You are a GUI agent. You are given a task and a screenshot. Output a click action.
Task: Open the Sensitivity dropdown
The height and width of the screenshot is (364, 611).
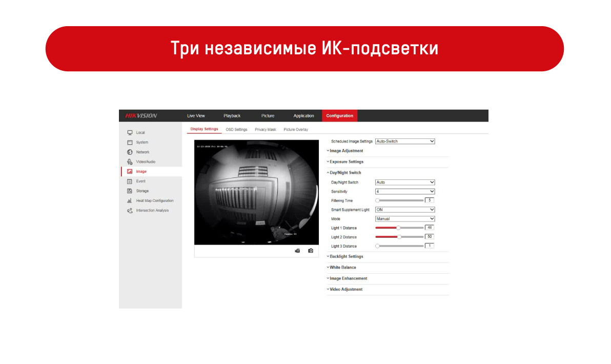(x=405, y=191)
